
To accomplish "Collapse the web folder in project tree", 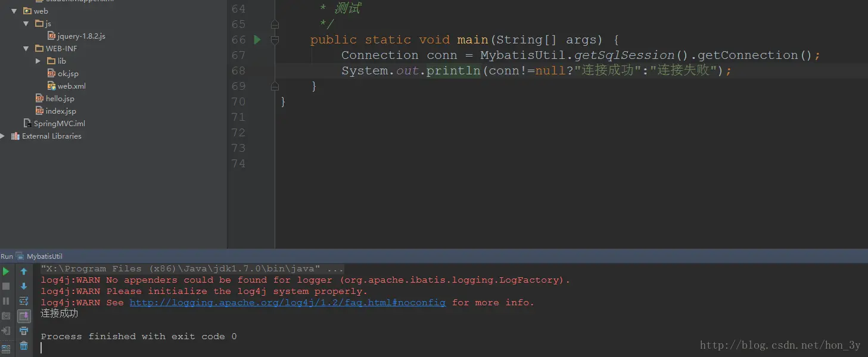I will click(x=14, y=11).
